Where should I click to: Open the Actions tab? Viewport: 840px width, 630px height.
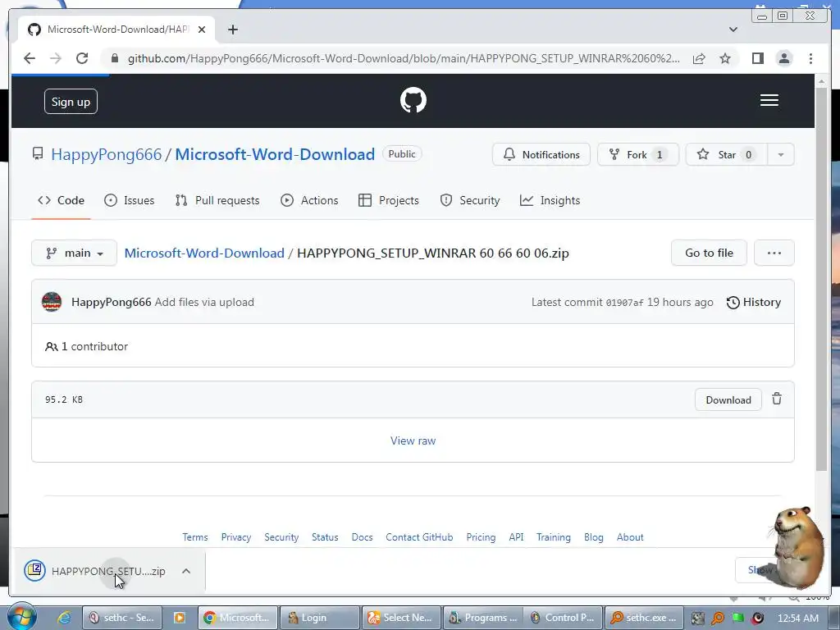[309, 200]
